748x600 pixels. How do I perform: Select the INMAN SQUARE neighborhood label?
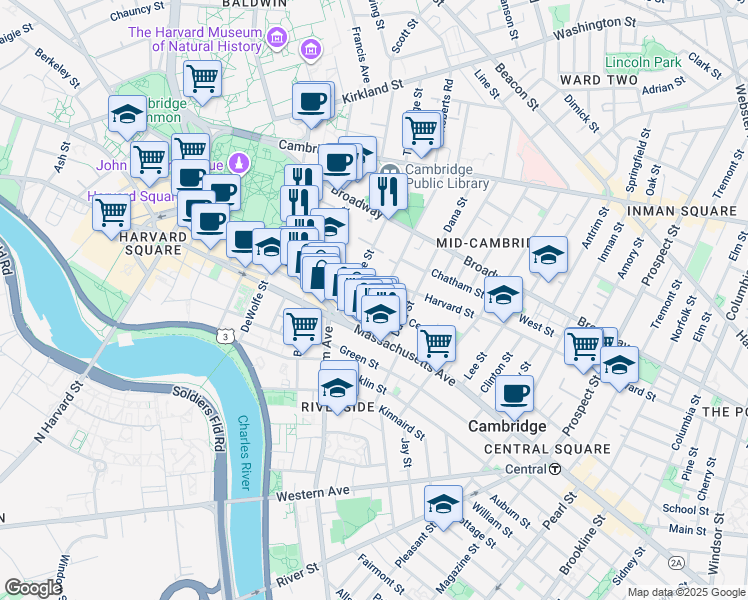682,211
